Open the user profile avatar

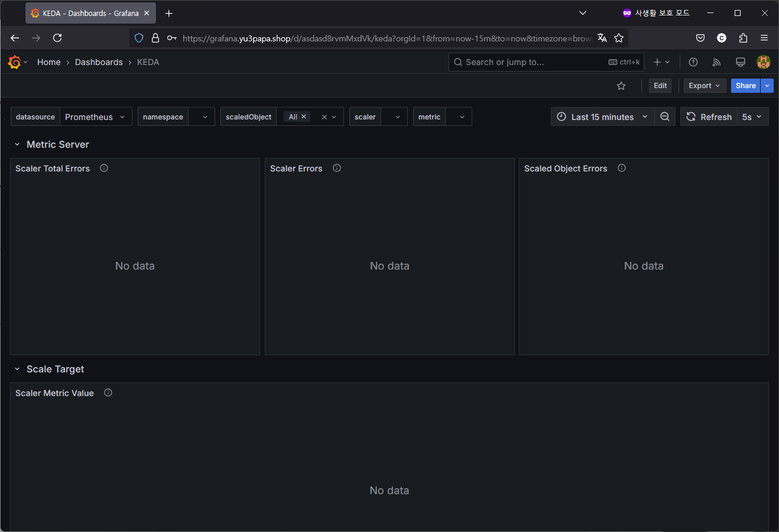764,62
